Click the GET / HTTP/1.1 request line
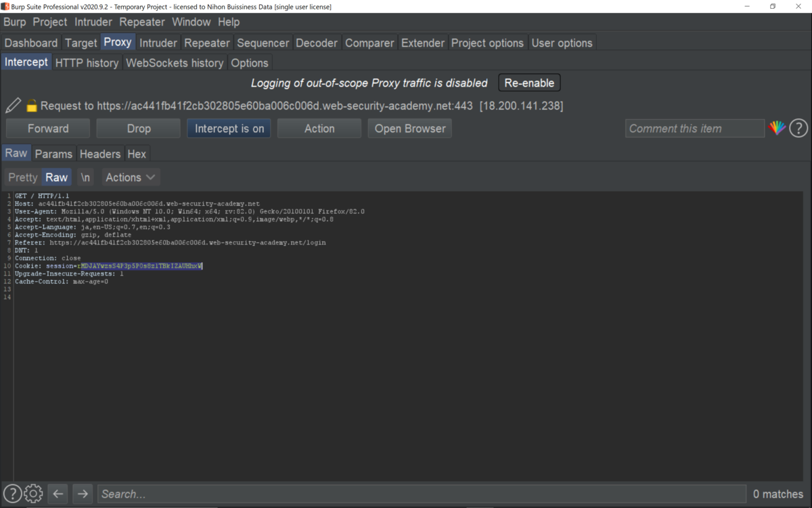The image size is (812, 508). pos(42,196)
